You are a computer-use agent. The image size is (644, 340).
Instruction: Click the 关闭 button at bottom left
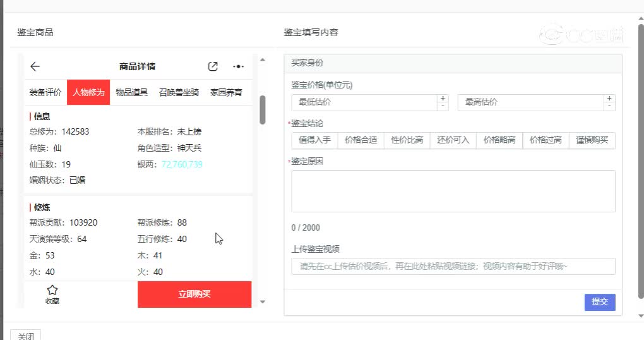[x=26, y=336]
